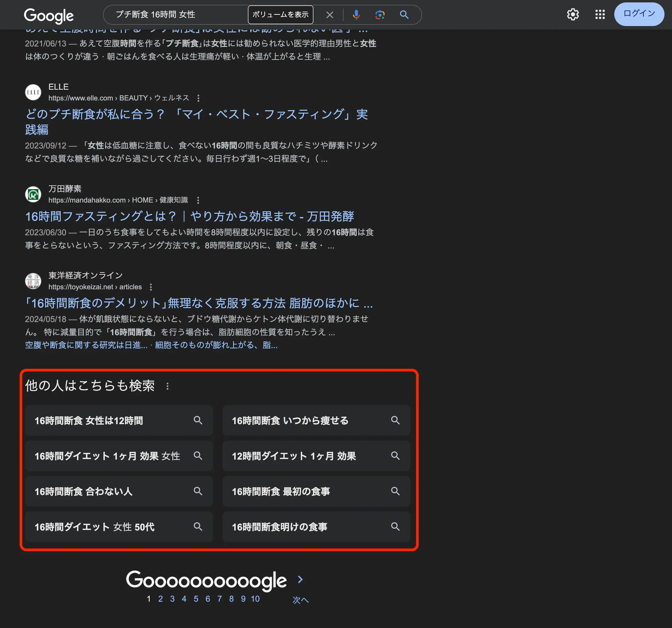672x628 pixels.
Task: Open the three-dot menu beside 他の人はこちらも検索
Action: [x=168, y=386]
